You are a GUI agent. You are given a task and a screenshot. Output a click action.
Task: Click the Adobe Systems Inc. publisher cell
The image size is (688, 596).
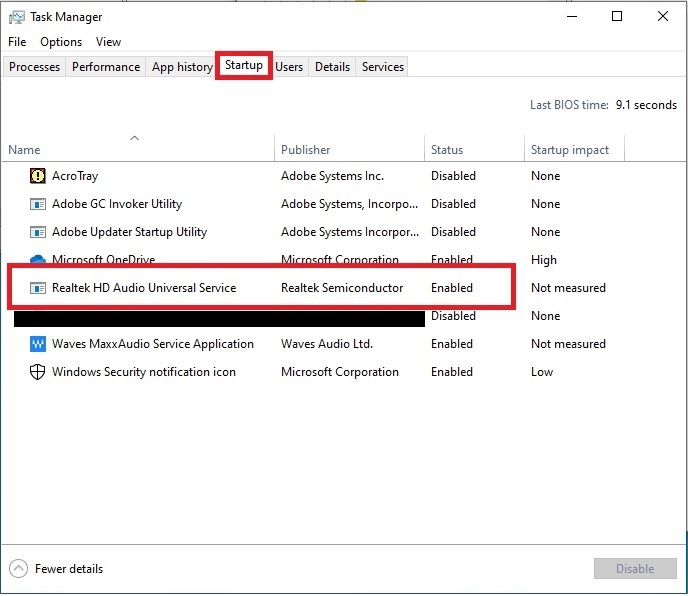pyautogui.click(x=332, y=176)
